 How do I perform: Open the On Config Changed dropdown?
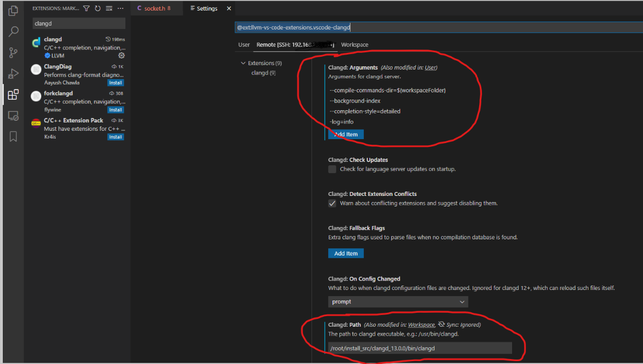click(x=398, y=301)
